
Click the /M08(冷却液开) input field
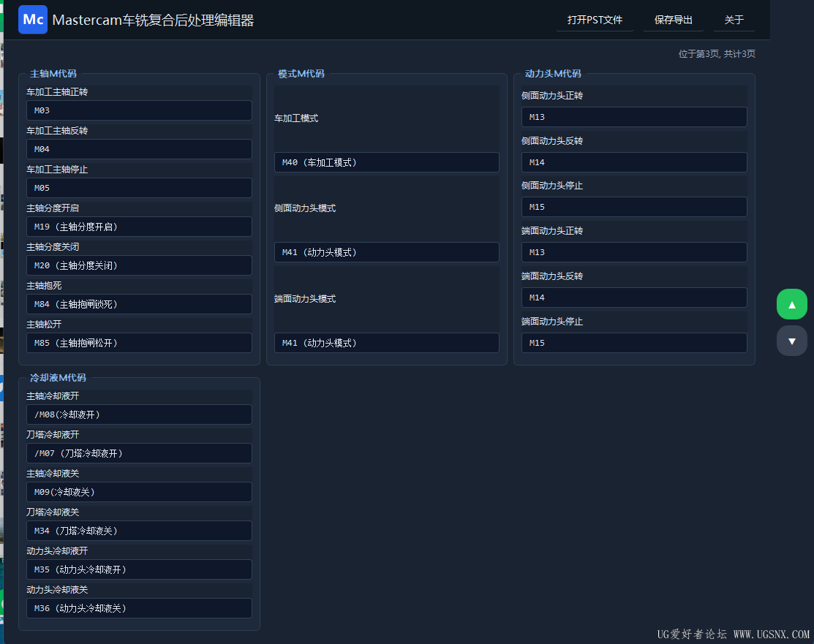coord(139,414)
